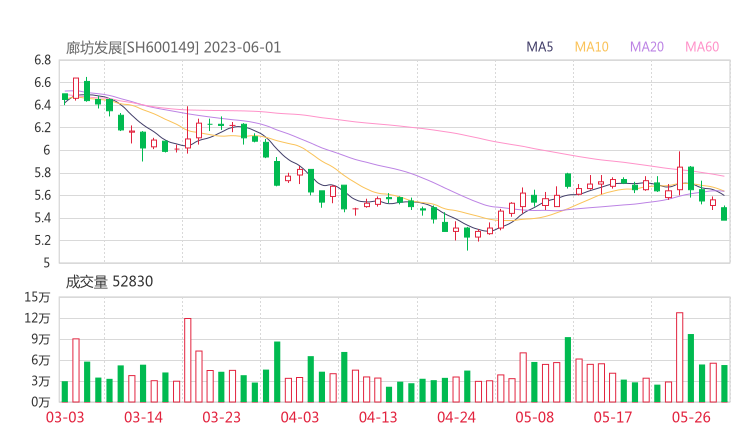This screenshot has height=440, width=740.
Task: Click the 03-14 date label
Action: pos(143,417)
